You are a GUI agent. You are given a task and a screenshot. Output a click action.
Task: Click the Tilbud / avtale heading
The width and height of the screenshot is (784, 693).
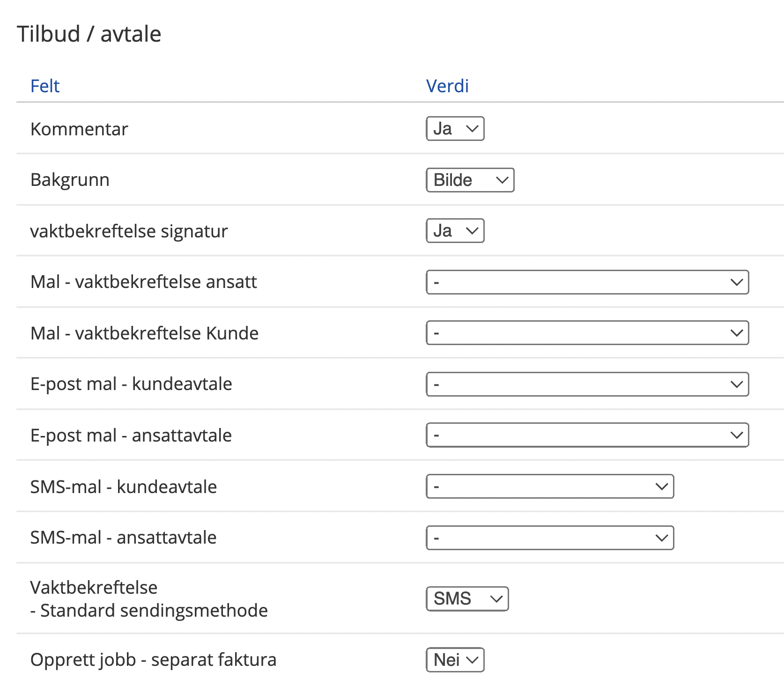pyautogui.click(x=89, y=34)
